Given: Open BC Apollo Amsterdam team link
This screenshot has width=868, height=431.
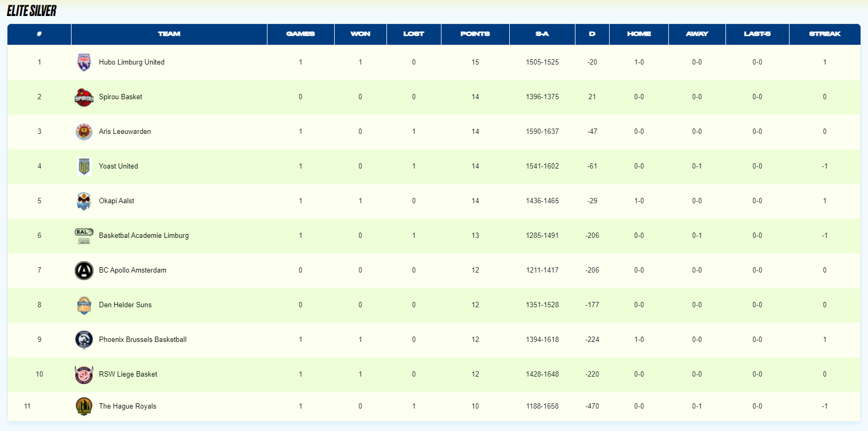Looking at the screenshot, I should 132,270.
